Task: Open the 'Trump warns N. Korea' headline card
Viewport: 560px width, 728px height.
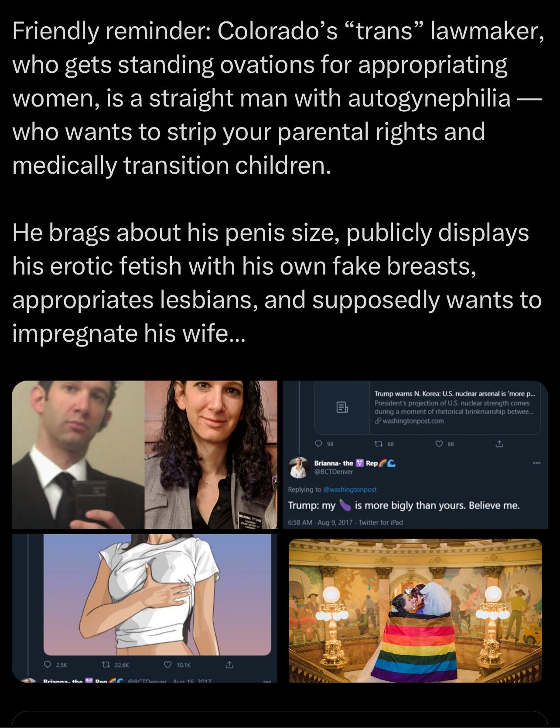Action: pyautogui.click(x=427, y=407)
